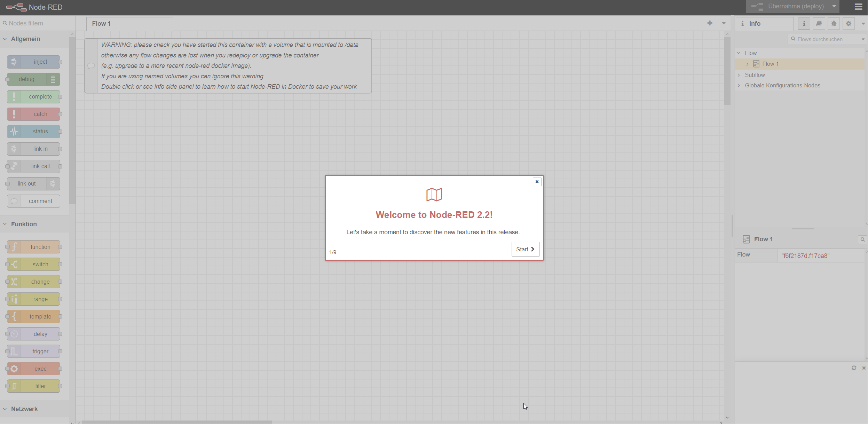Open the configuration nodes gear tab
The height and width of the screenshot is (424, 868).
(849, 24)
